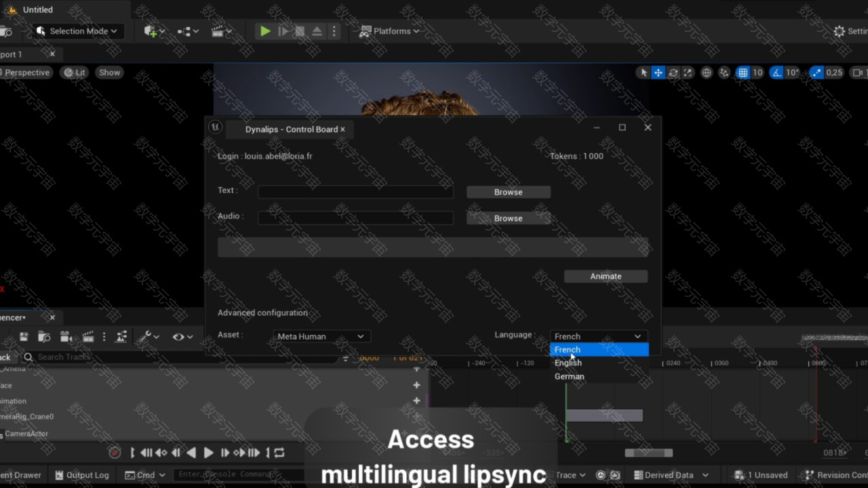Open the Cinematics clapperboard dropdown

(221, 31)
